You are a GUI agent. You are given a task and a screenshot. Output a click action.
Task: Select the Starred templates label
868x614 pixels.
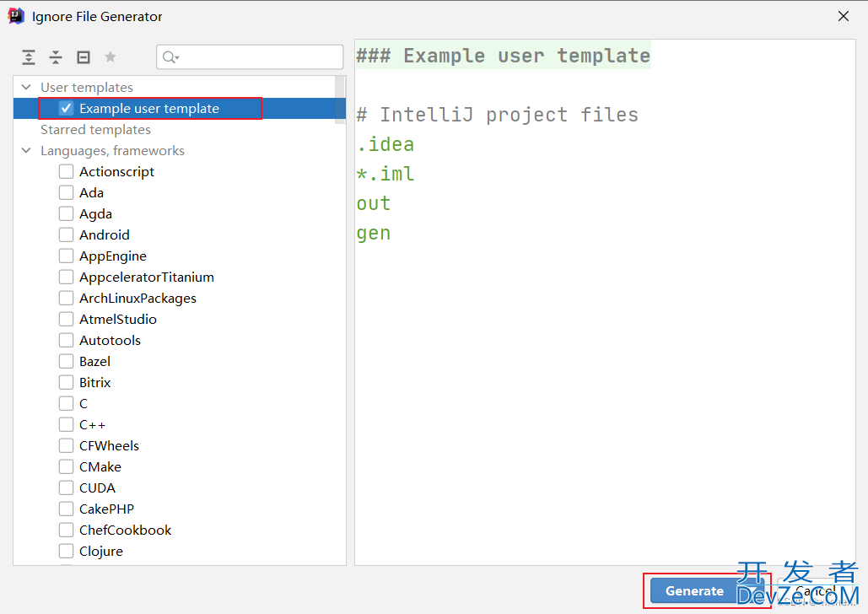coord(95,130)
